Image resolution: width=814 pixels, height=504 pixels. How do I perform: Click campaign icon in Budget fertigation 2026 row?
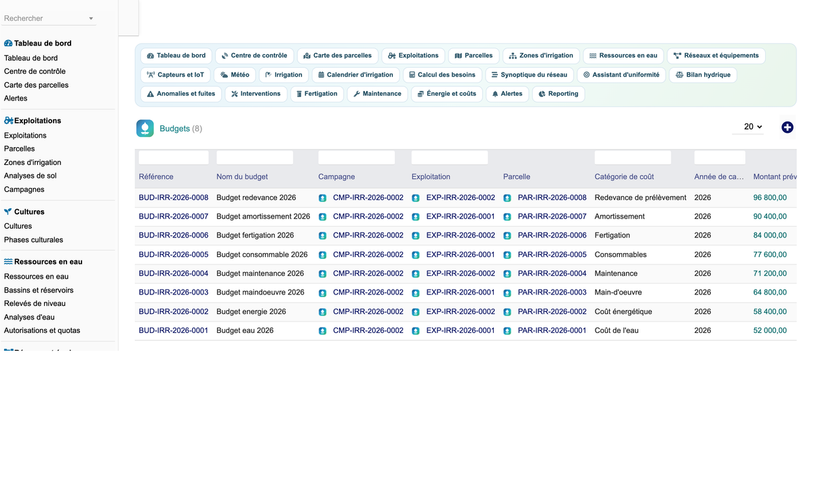tap(323, 236)
